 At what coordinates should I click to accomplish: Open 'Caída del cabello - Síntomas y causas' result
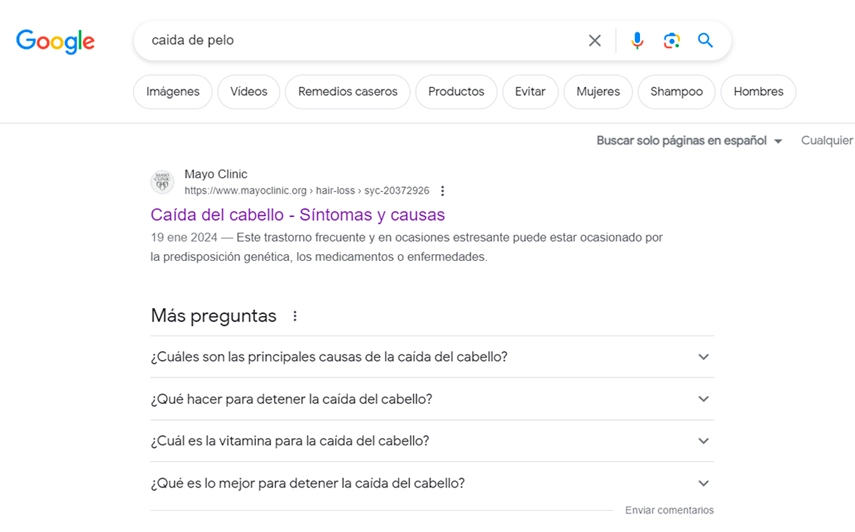tap(298, 215)
